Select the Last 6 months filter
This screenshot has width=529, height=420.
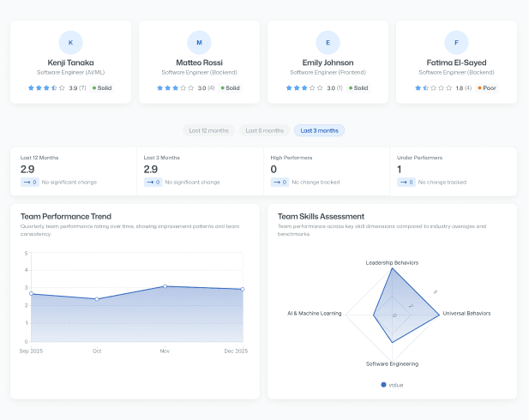coord(264,130)
